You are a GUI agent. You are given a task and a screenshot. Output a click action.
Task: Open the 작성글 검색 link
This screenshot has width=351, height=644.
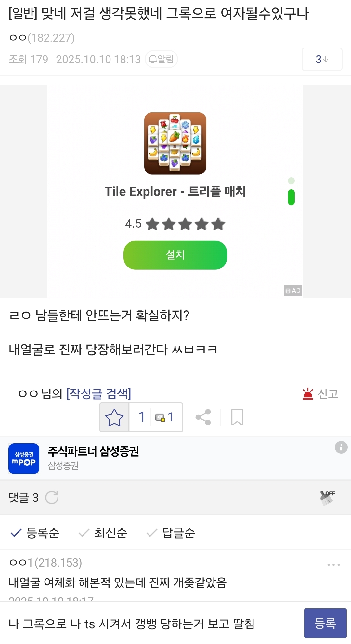[98, 394]
